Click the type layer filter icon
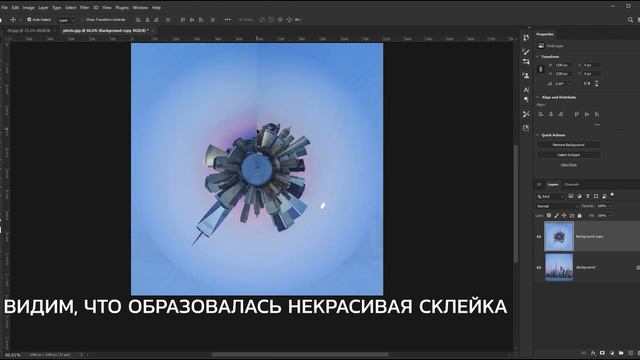This screenshot has width=640, height=360. [588, 196]
